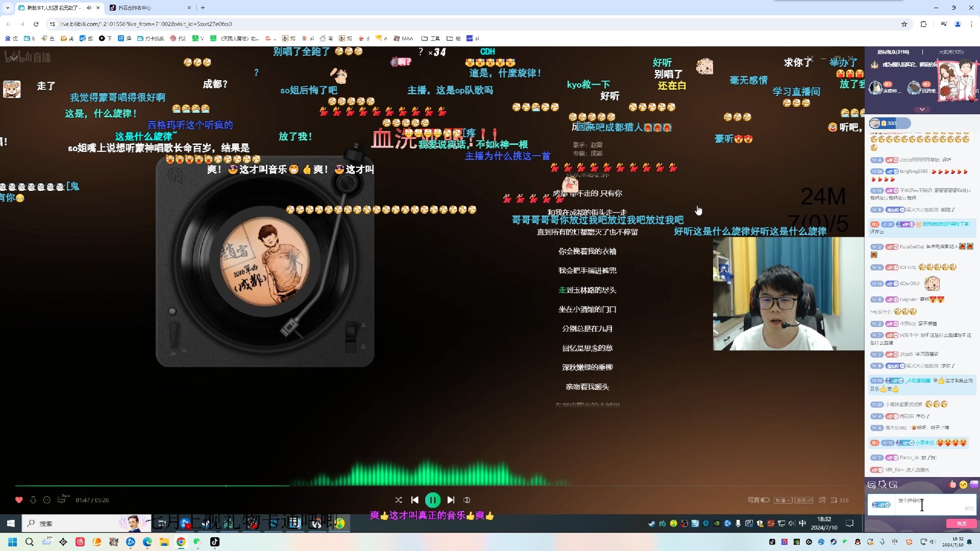The width and height of the screenshot is (980, 551).
Task: Bookmark this page with star icon
Action: (x=904, y=24)
